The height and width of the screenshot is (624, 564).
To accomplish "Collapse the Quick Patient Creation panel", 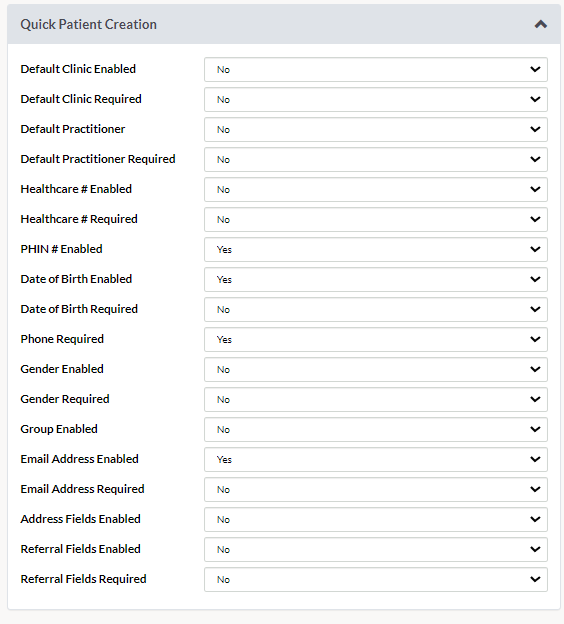I will click(541, 25).
